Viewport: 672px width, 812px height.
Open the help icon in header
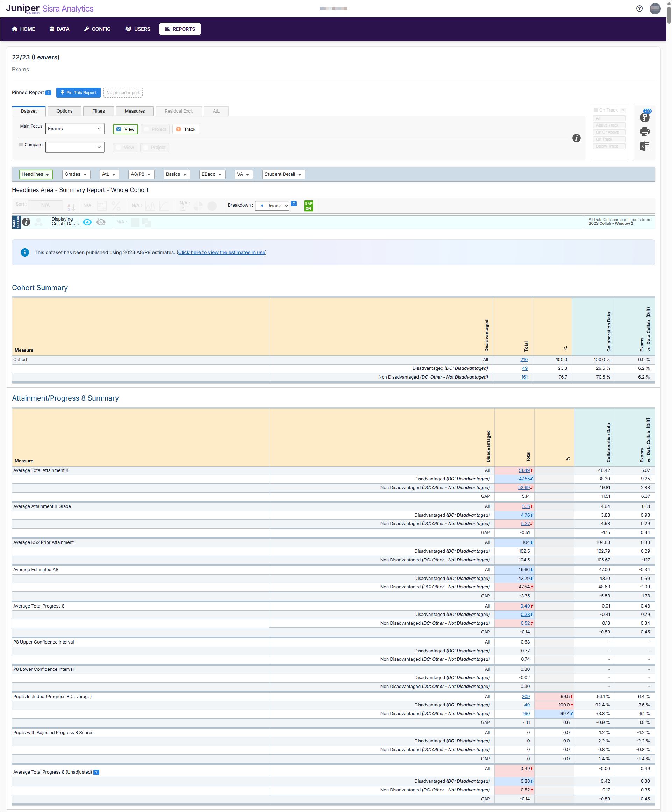pyautogui.click(x=639, y=8)
